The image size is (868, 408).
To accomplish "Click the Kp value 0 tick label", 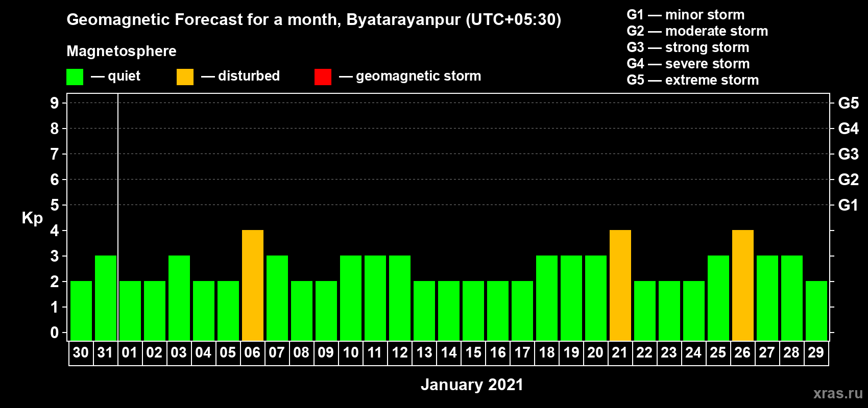I will (55, 333).
